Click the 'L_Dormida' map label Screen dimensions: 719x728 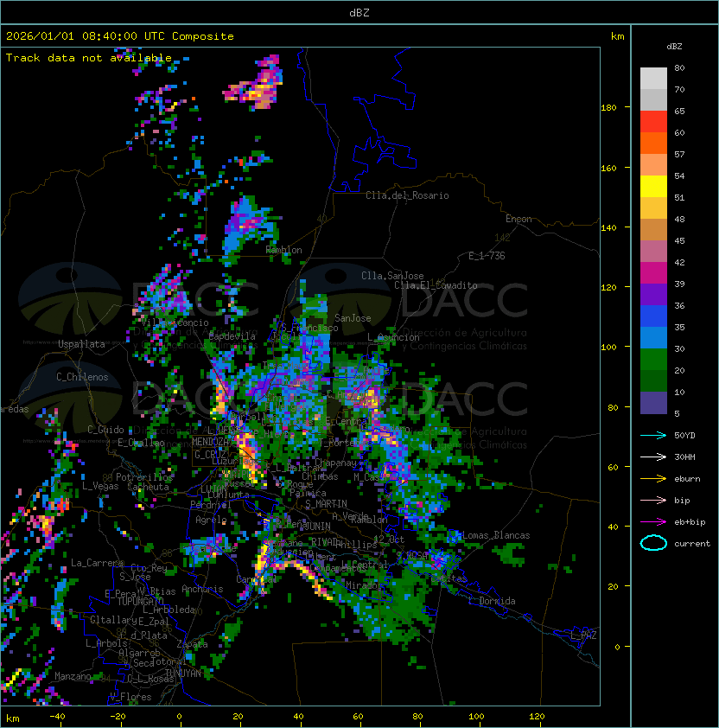pyautogui.click(x=492, y=601)
